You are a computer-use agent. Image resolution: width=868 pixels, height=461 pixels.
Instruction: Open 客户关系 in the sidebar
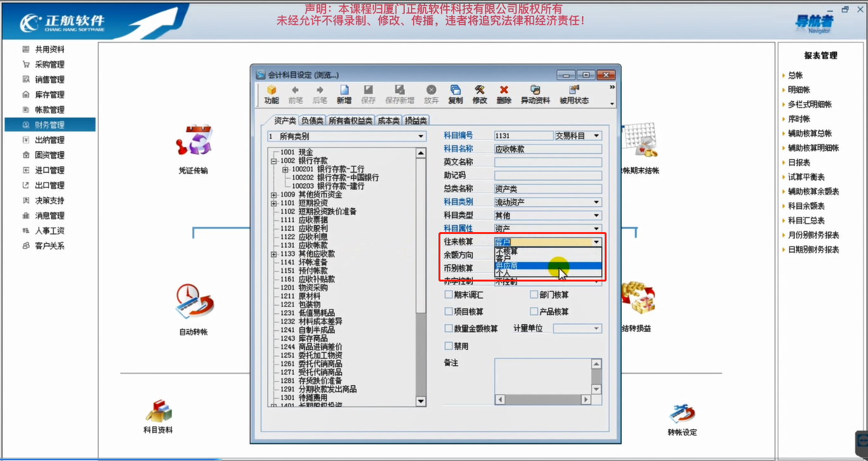click(49, 246)
